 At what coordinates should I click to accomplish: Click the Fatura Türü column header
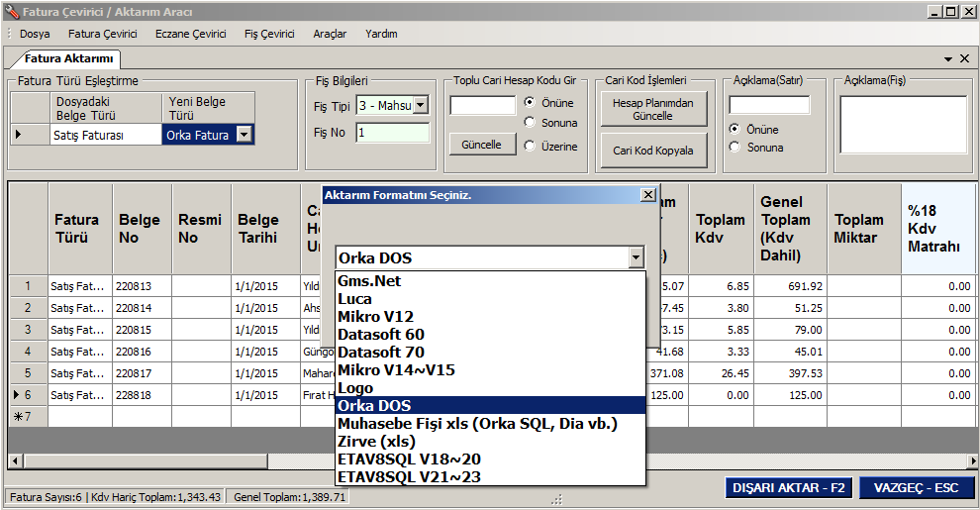tap(80, 229)
